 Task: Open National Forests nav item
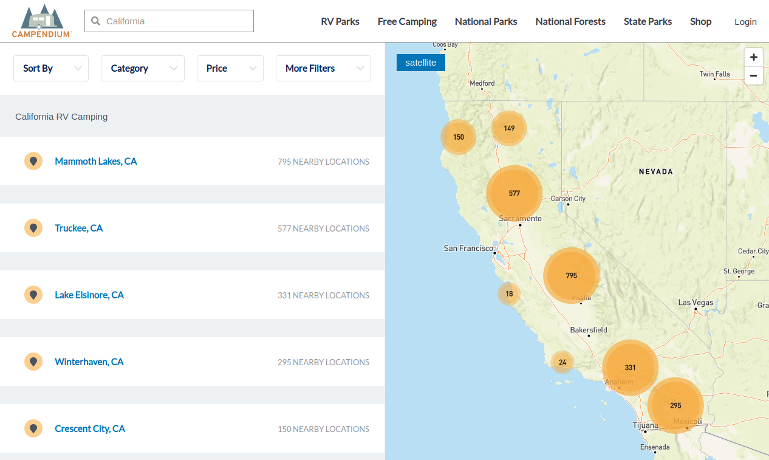pyautogui.click(x=570, y=22)
